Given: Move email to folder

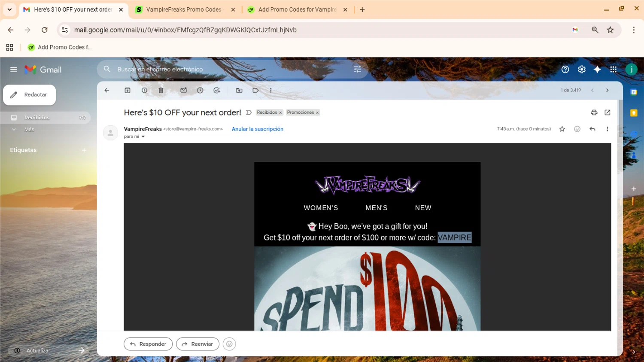Looking at the screenshot, I should [239, 90].
